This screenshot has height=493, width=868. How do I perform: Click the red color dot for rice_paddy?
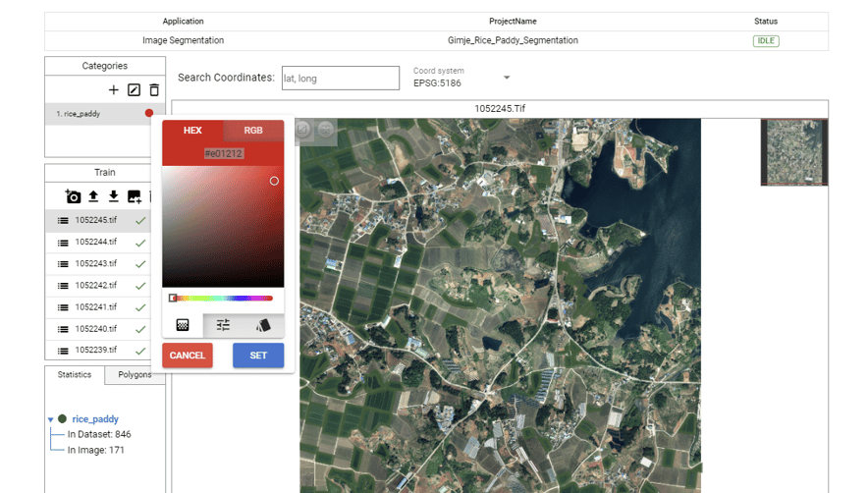pyautogui.click(x=149, y=114)
